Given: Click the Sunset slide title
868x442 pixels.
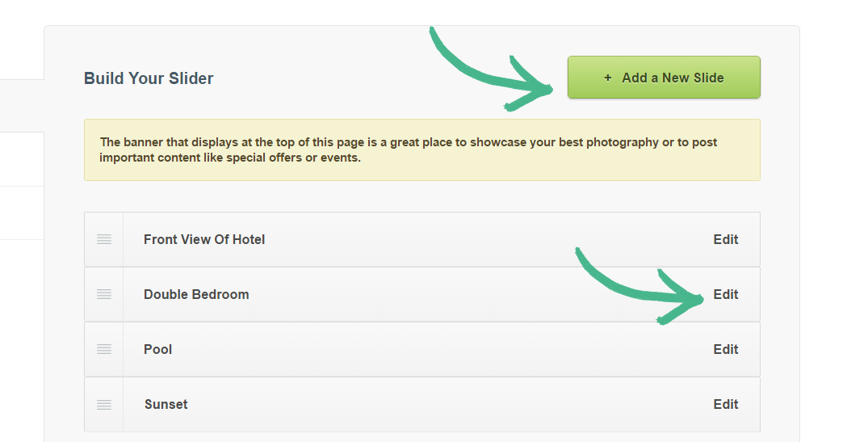Looking at the screenshot, I should [166, 404].
